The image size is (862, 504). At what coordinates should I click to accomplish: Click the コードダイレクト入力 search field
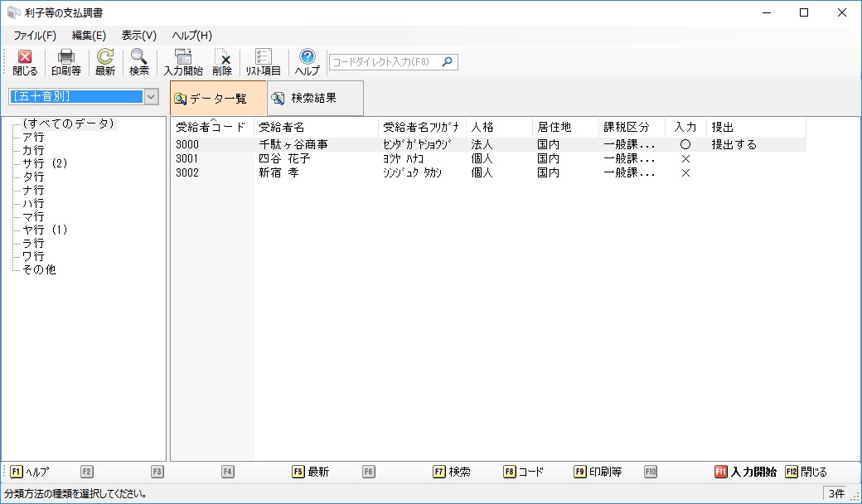click(x=385, y=62)
